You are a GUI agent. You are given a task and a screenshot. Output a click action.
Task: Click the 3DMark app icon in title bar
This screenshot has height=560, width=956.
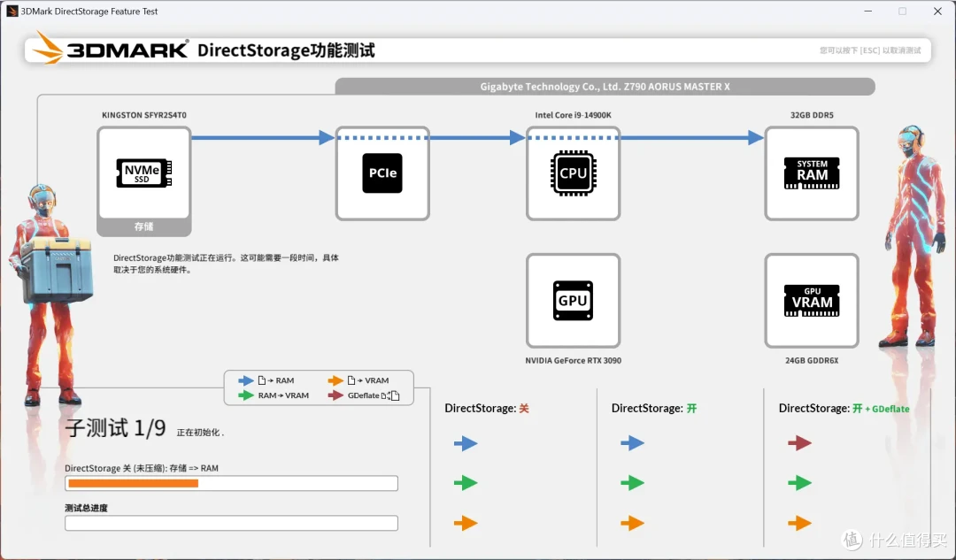coord(12,11)
